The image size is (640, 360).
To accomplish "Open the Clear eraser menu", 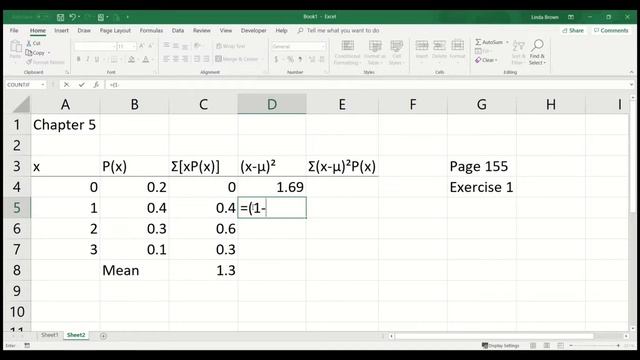I will click(x=486, y=60).
